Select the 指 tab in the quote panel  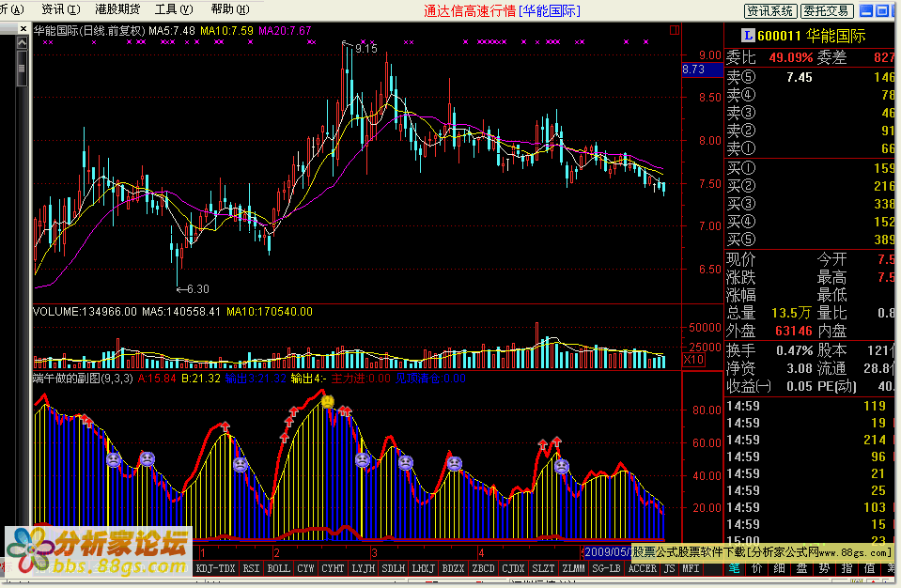click(x=847, y=568)
